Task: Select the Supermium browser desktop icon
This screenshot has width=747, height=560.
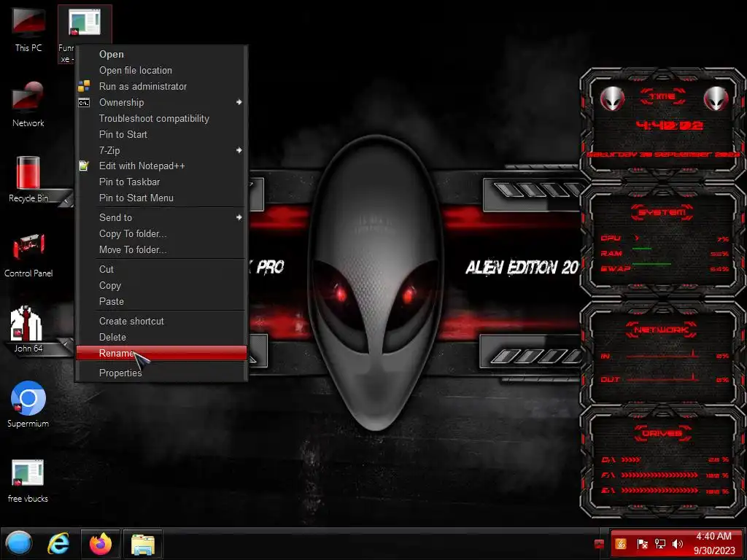Action: [28, 404]
